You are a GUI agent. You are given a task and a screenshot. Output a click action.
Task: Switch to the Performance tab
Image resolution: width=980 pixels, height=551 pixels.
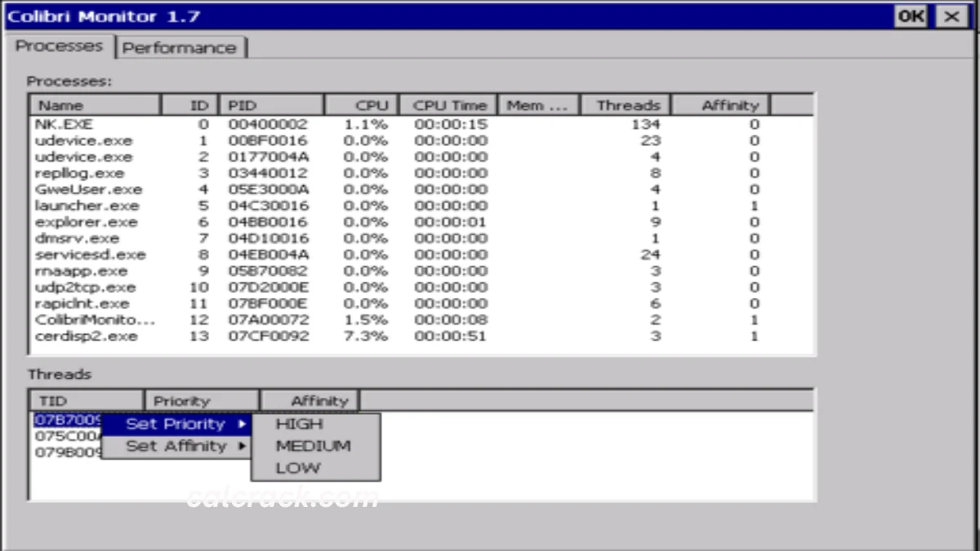point(180,47)
